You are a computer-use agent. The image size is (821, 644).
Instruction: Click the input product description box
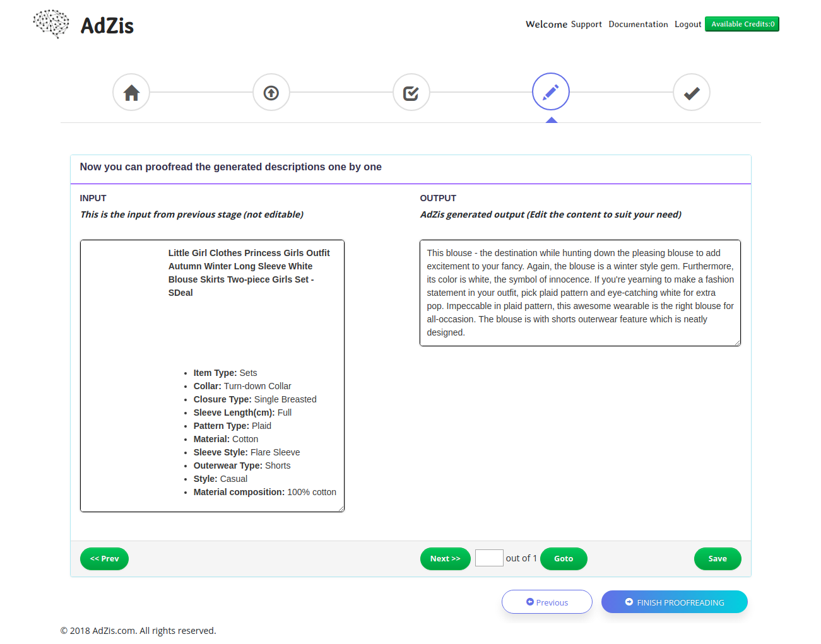click(212, 375)
